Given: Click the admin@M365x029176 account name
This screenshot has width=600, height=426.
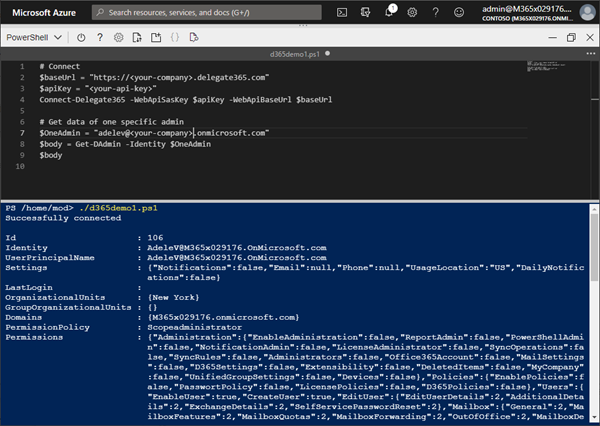Looking at the screenshot, I should pos(527,9).
